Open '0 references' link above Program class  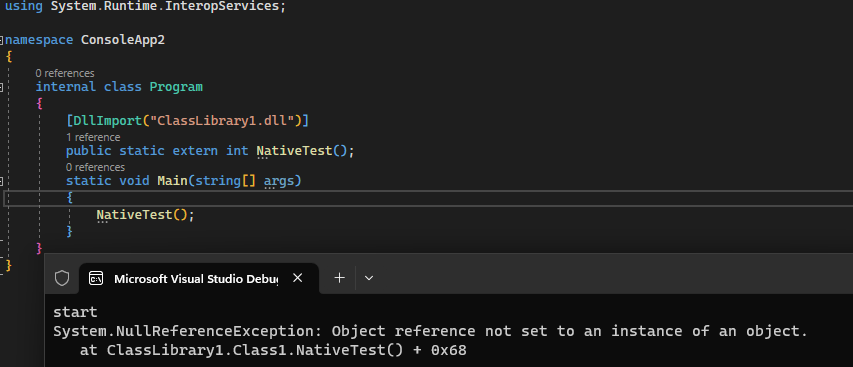tap(65, 73)
